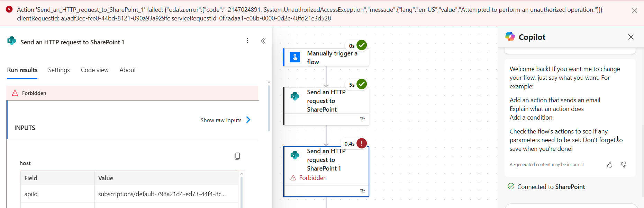Click the red error badge on failed action
This screenshot has height=208, width=644.
362,143
